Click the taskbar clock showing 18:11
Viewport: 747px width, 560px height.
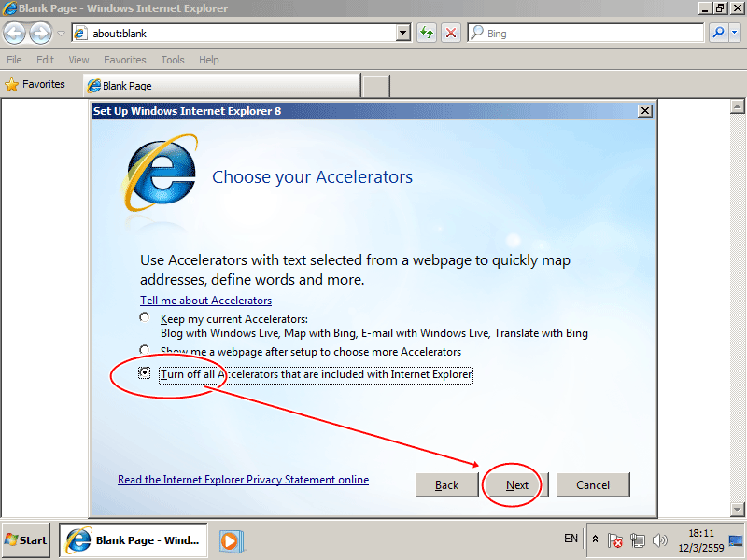click(x=701, y=540)
